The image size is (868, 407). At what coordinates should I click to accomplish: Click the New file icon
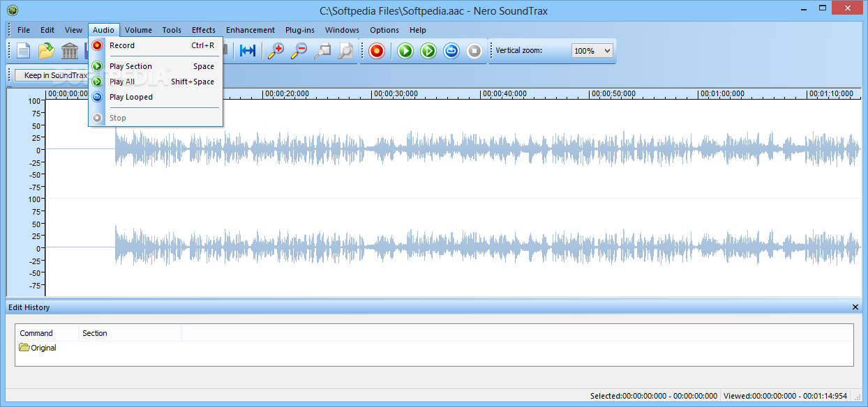click(24, 51)
